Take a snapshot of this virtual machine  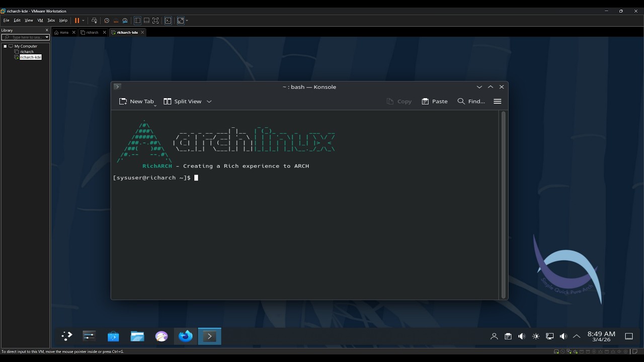[x=107, y=21]
